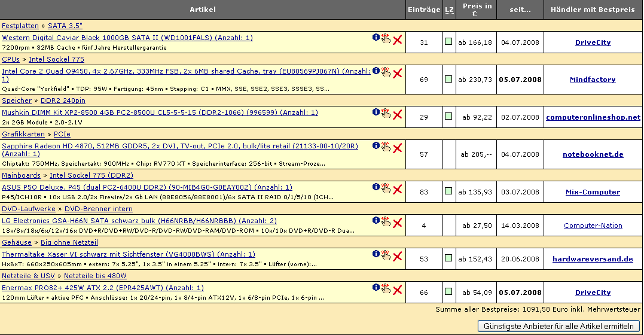
Task: Click reminder finger icon for ASUS P5Q Deluxe
Action: (x=386, y=188)
